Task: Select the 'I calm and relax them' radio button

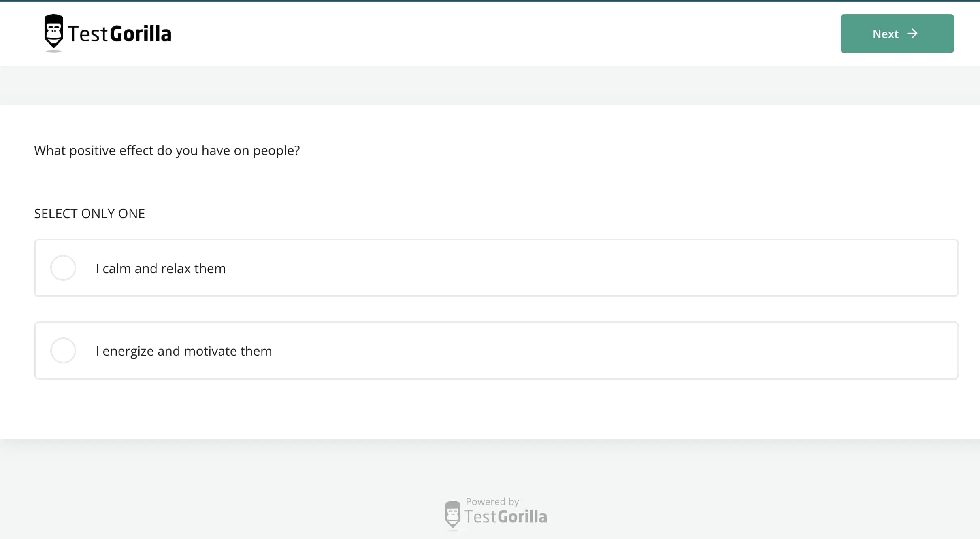Action: coord(63,267)
